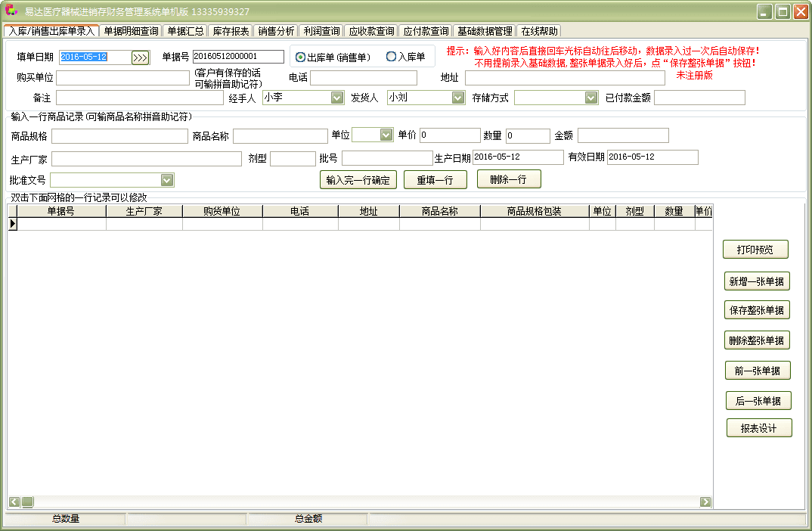812x531 pixels.
Task: Click the 商品名称 input field
Action: pos(280,136)
